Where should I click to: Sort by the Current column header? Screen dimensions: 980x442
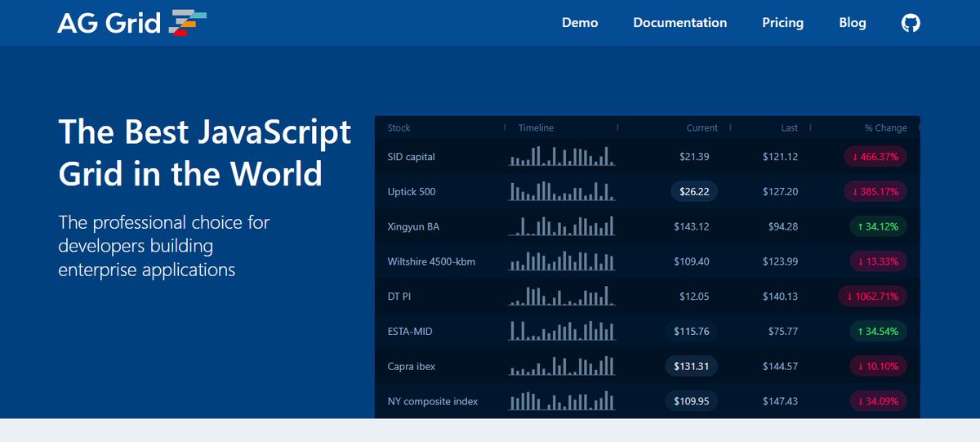coord(702,127)
